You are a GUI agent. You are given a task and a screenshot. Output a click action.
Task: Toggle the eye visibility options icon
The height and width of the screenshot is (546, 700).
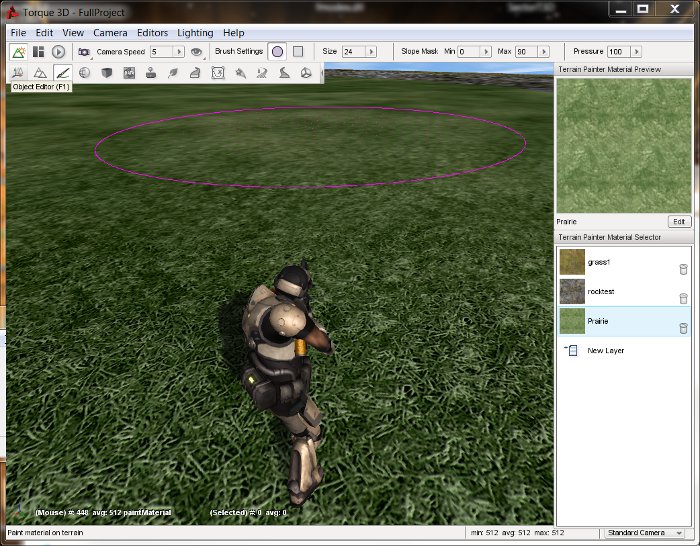[x=197, y=51]
